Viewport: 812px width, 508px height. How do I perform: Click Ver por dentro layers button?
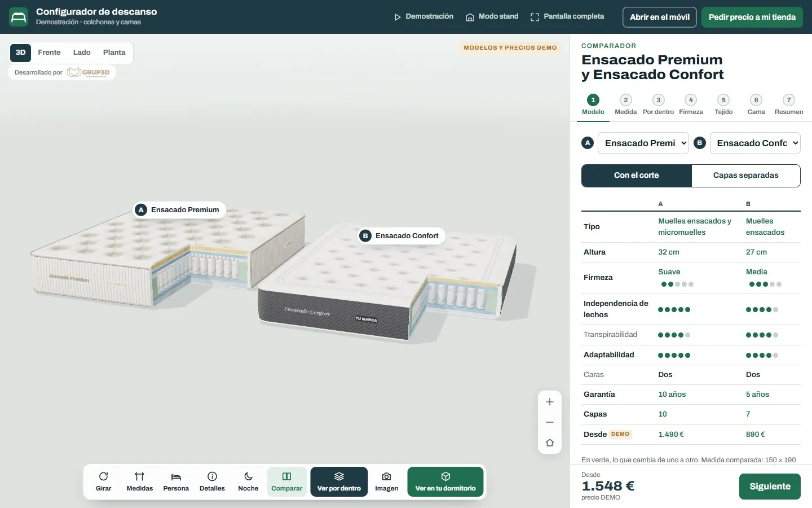(339, 482)
